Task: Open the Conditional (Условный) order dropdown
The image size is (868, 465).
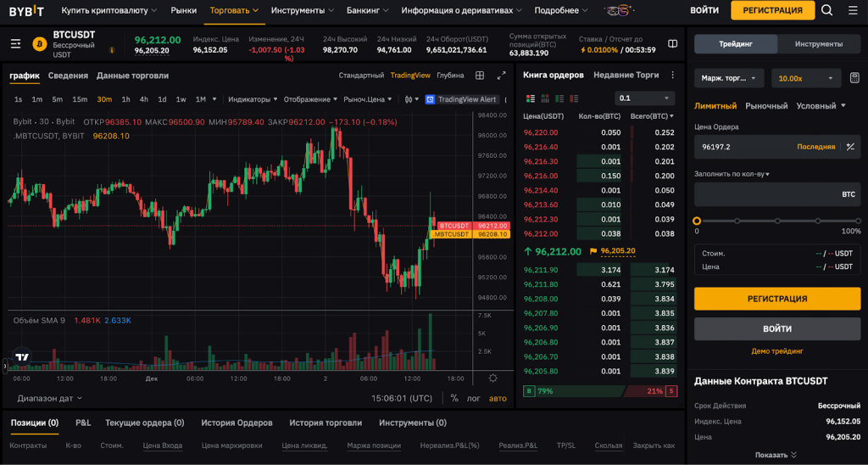Action: (821, 105)
